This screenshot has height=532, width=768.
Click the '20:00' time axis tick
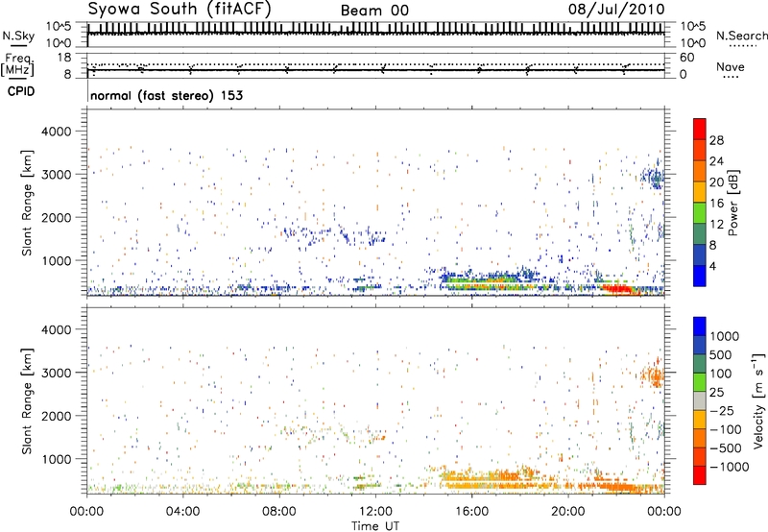pos(567,512)
